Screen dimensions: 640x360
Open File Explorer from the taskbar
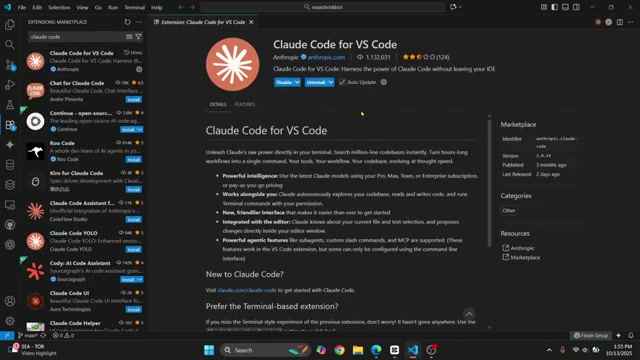click(x=358, y=350)
